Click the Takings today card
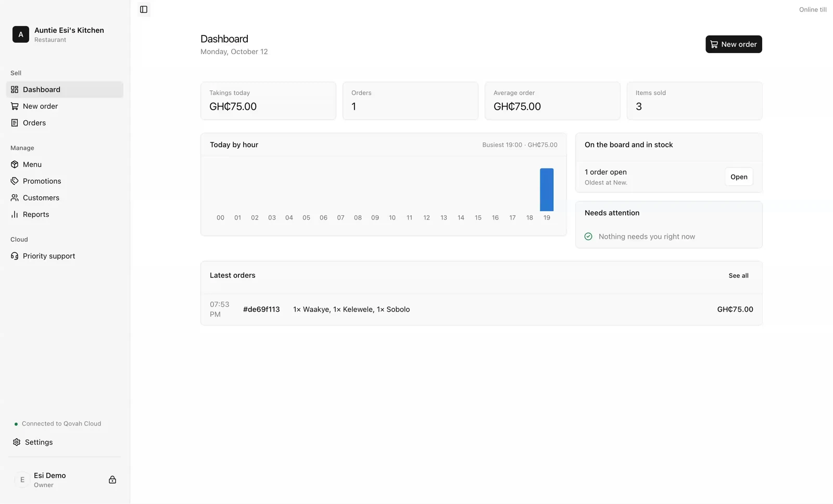The width and height of the screenshot is (833, 504). [268, 101]
